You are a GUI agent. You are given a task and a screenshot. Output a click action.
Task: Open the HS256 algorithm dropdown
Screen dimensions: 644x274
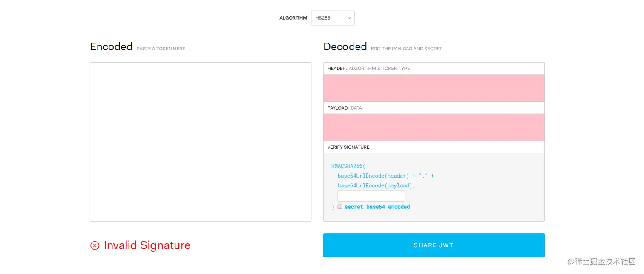(x=333, y=18)
